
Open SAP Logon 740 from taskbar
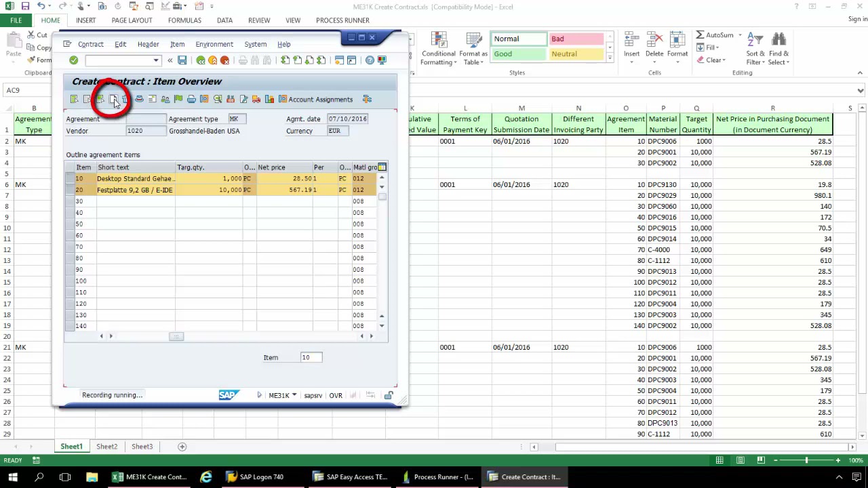click(x=254, y=476)
